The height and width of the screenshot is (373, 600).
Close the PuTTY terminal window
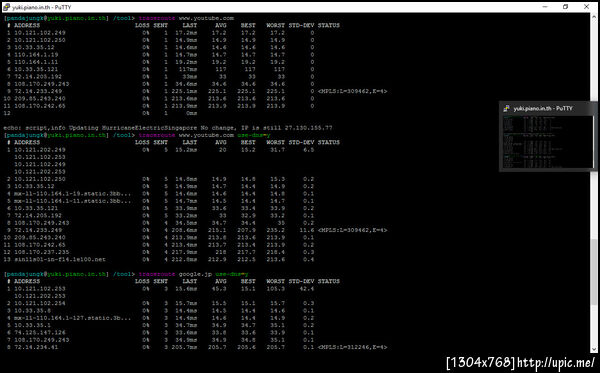point(586,7)
